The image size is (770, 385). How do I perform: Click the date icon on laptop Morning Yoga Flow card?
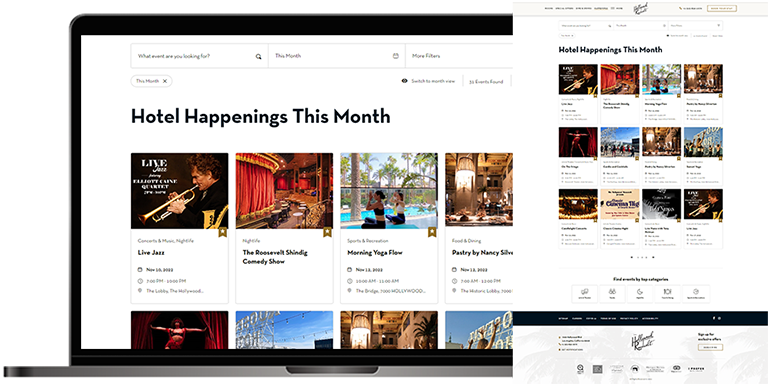pyautogui.click(x=350, y=270)
